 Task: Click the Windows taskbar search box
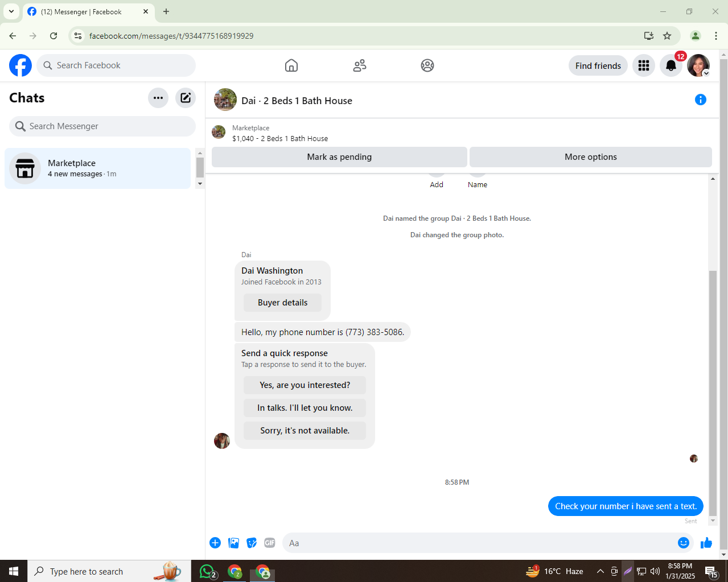click(108, 571)
